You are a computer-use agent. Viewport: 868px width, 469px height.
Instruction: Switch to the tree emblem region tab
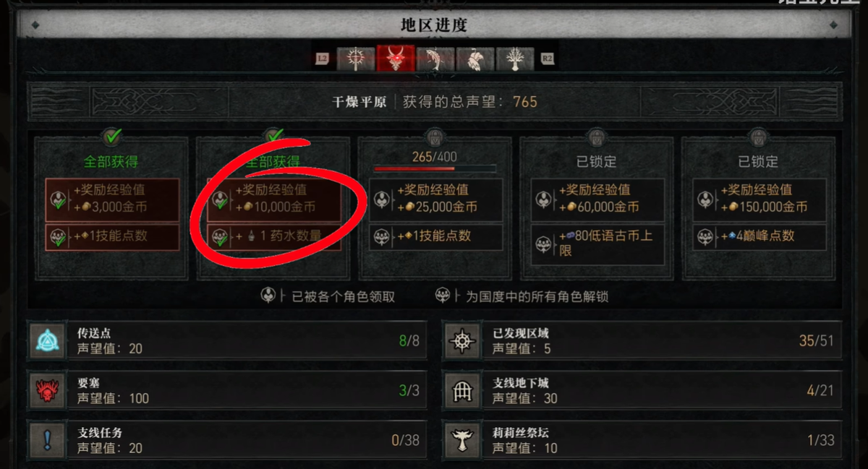coord(515,59)
